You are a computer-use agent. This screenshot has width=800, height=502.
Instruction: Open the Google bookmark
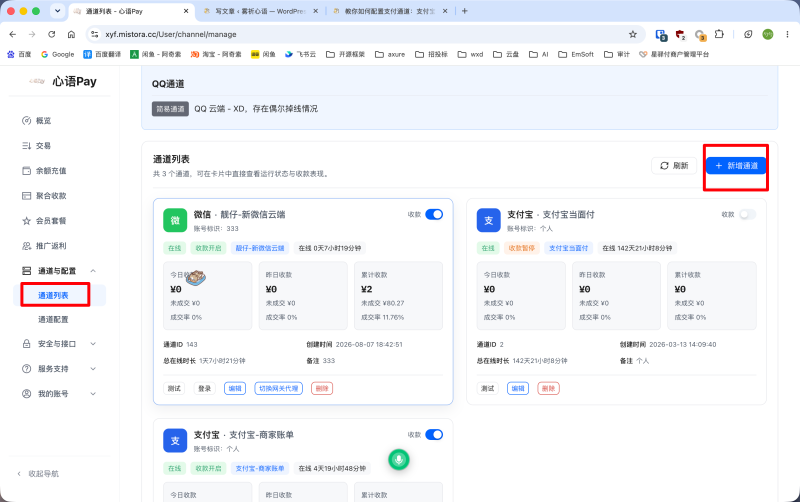pos(58,54)
